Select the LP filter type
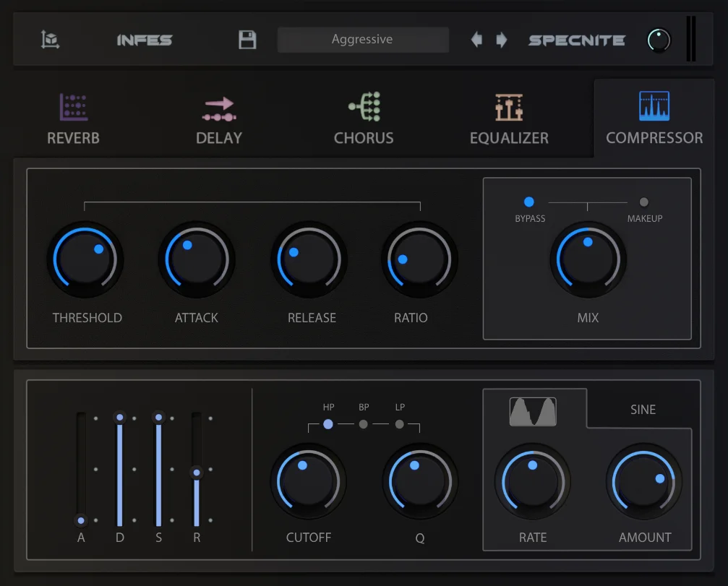 [x=399, y=424]
